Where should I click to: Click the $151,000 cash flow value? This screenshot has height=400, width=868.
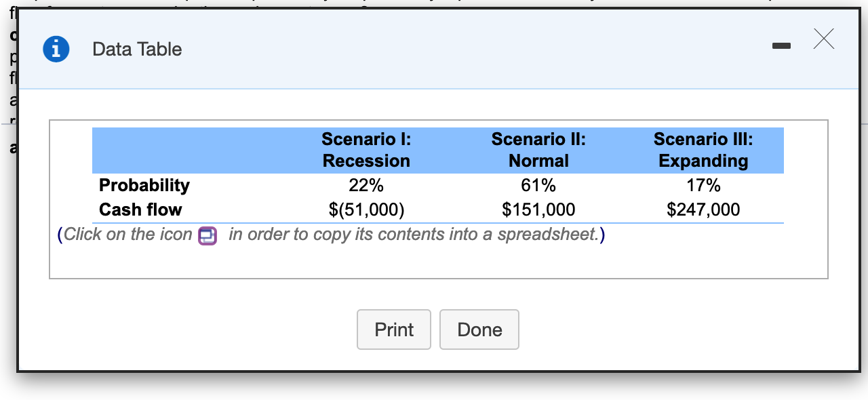tap(538, 209)
